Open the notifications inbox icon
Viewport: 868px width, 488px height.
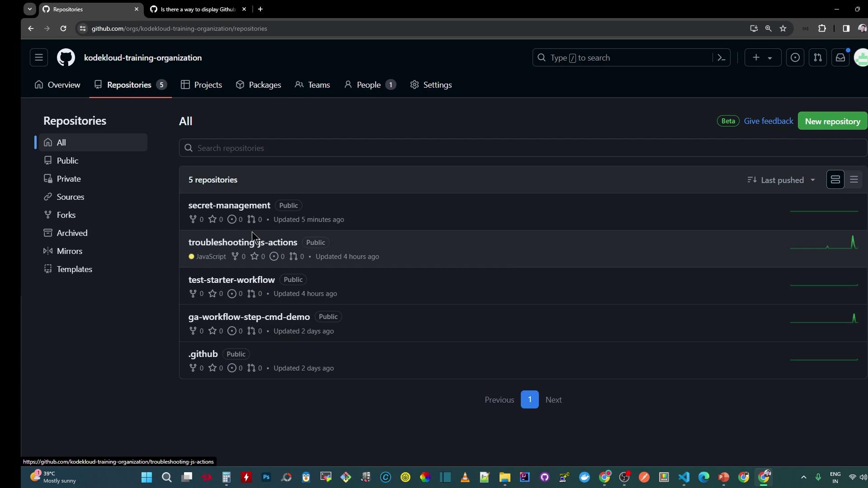tap(840, 58)
